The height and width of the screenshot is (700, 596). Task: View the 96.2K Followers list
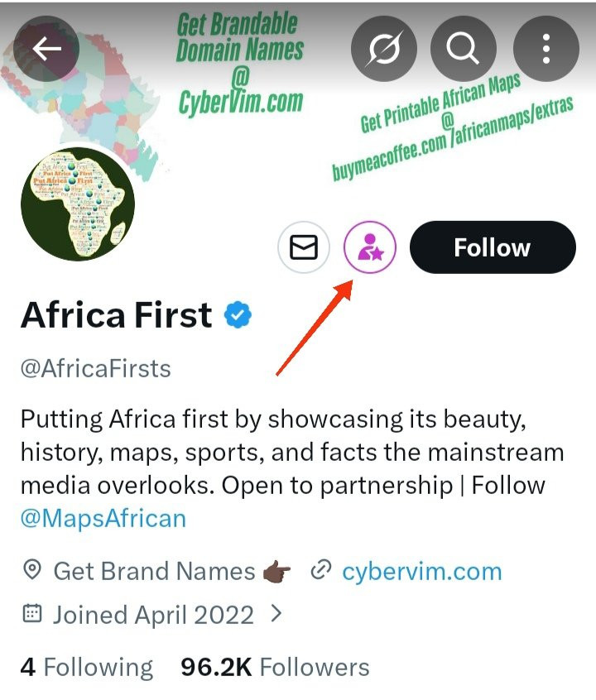275,668
